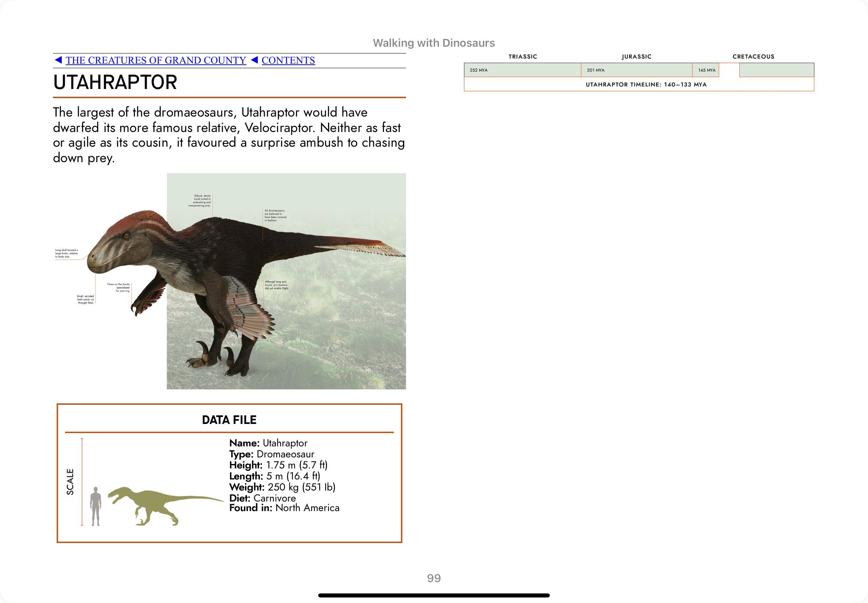This screenshot has height=603, width=868.
Task: Tap the Walking with Dinosaurs book title
Action: pyautogui.click(x=433, y=43)
